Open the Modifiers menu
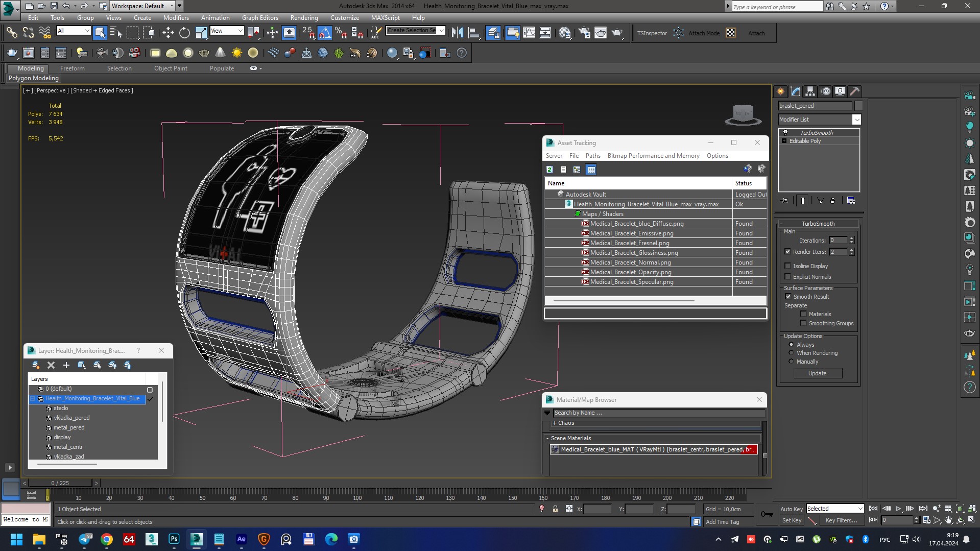This screenshot has width=980, height=551. point(176,17)
